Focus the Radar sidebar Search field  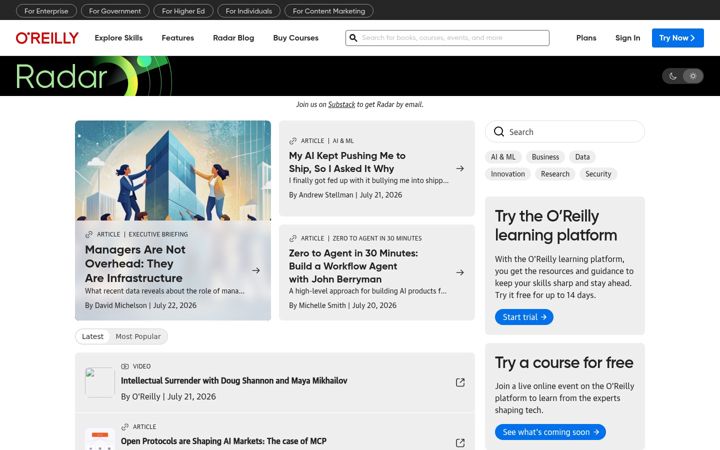pyautogui.click(x=565, y=132)
